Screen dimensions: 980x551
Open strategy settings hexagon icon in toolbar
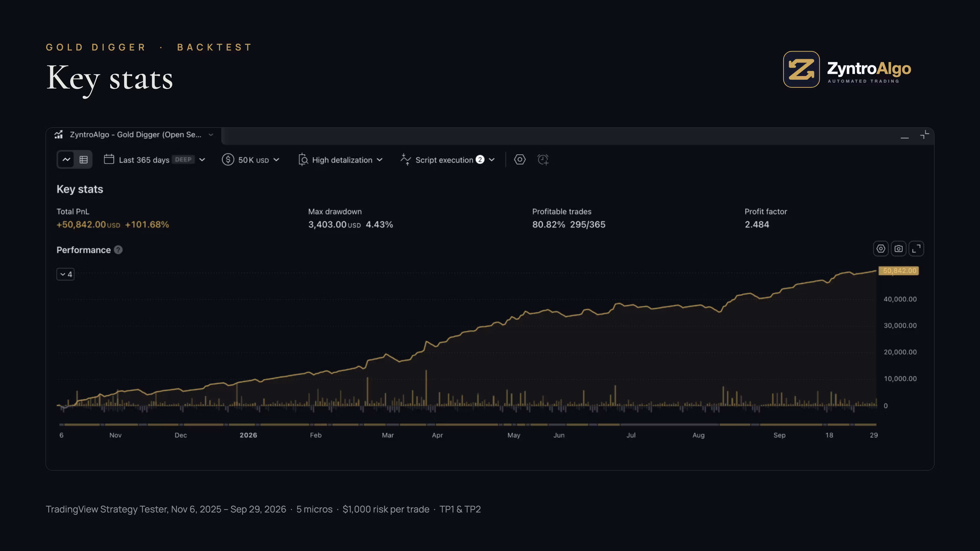pos(520,160)
